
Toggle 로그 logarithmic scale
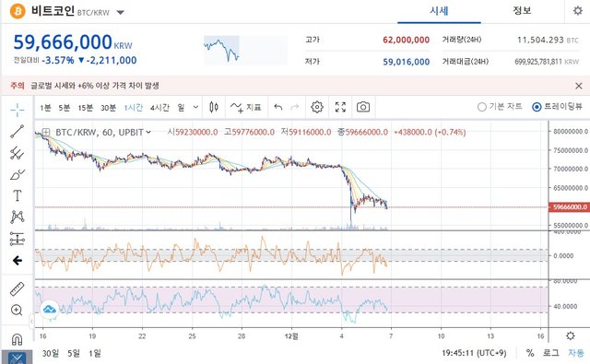pyautogui.click(x=551, y=353)
